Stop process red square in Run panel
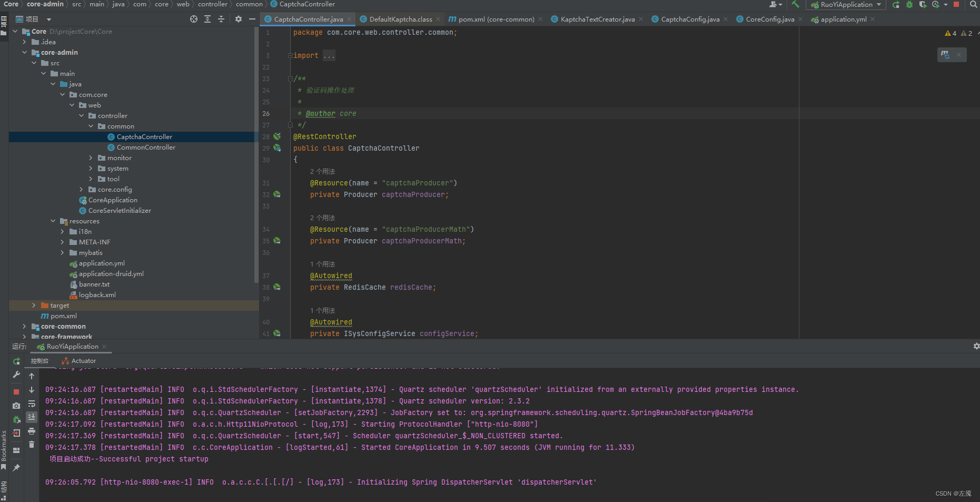980x502 pixels. point(16,392)
